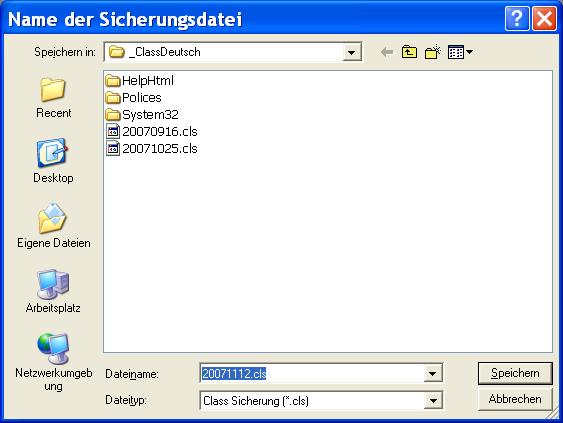This screenshot has height=423, width=563.
Task: Select file 20070916.cls
Action: click(152, 131)
